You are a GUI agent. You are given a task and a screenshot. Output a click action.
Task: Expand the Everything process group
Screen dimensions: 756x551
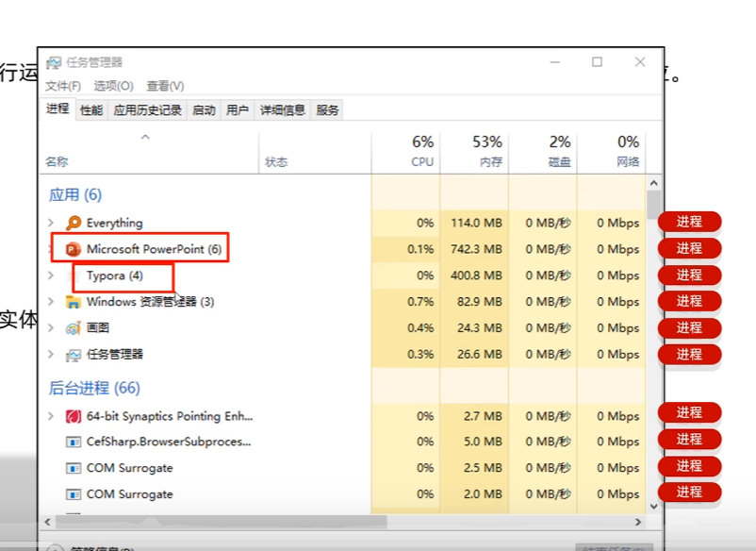[51, 223]
